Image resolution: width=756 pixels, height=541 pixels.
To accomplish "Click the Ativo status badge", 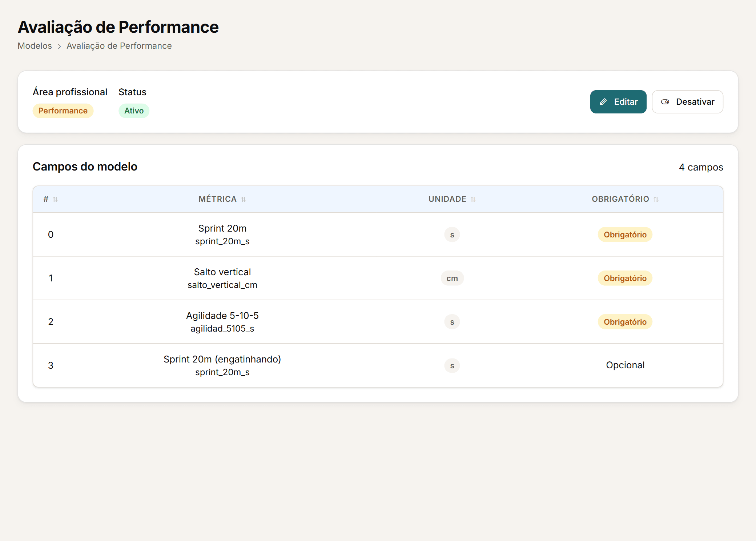I will (x=134, y=111).
